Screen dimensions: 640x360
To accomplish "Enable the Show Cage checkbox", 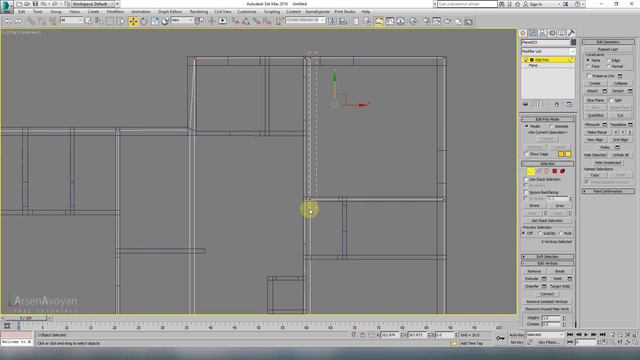I will tap(526, 154).
